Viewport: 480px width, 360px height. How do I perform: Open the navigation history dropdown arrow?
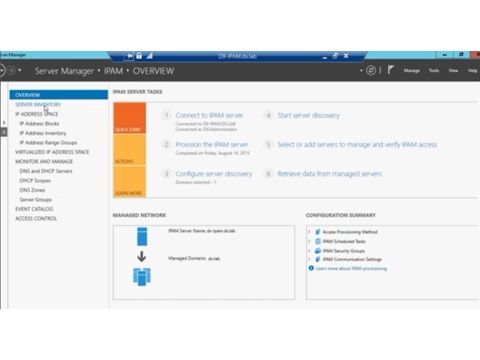point(20,70)
